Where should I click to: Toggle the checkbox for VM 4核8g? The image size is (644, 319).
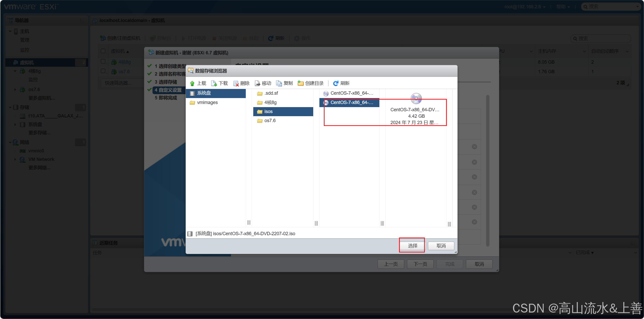103,62
